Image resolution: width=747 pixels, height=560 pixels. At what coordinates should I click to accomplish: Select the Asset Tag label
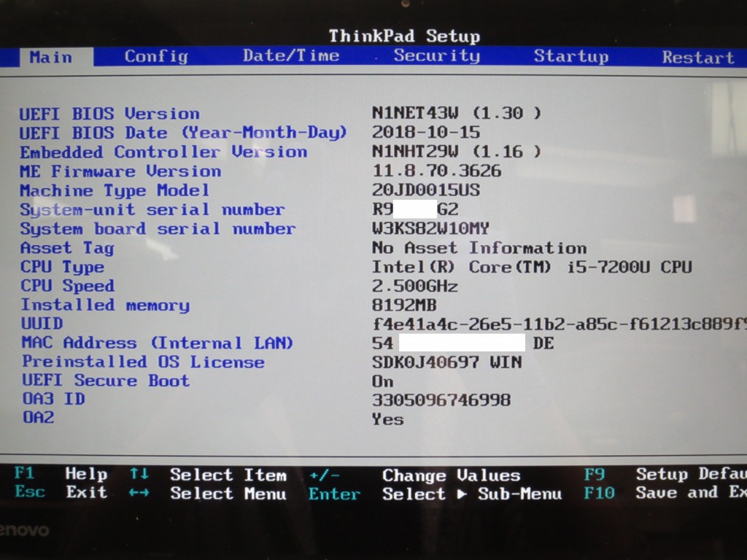point(67,248)
